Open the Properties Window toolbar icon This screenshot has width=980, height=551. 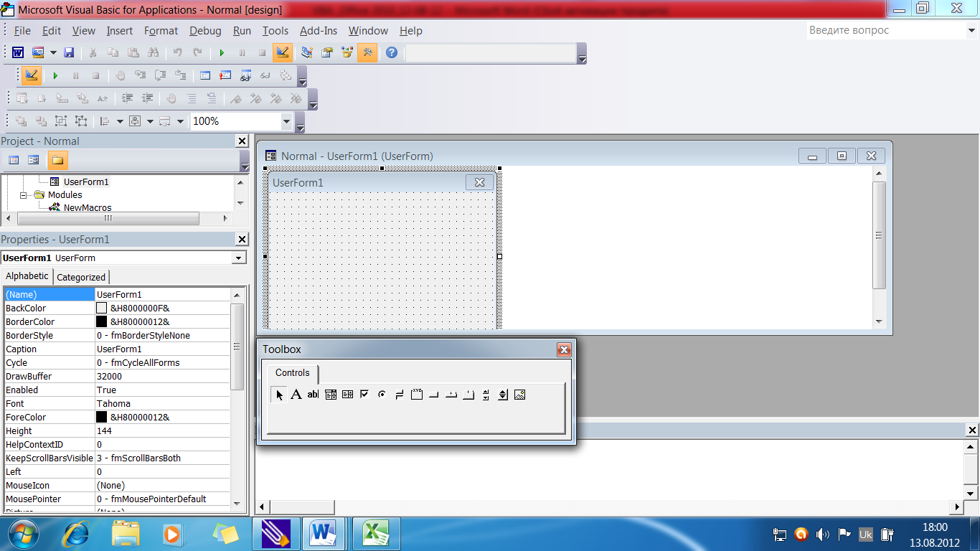(x=327, y=52)
